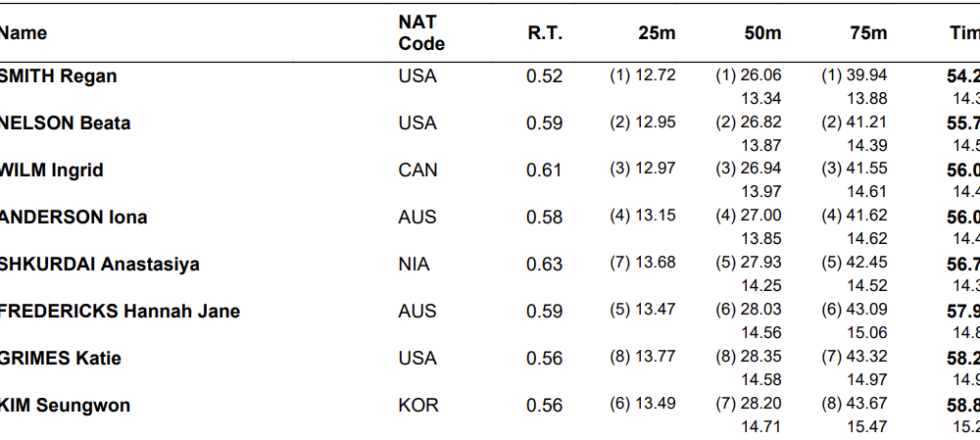The height and width of the screenshot is (440, 980).
Task: Click the 75m column header
Action: (x=868, y=33)
